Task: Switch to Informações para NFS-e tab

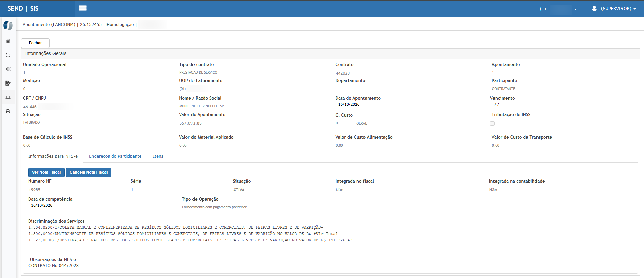Action: 53,156
